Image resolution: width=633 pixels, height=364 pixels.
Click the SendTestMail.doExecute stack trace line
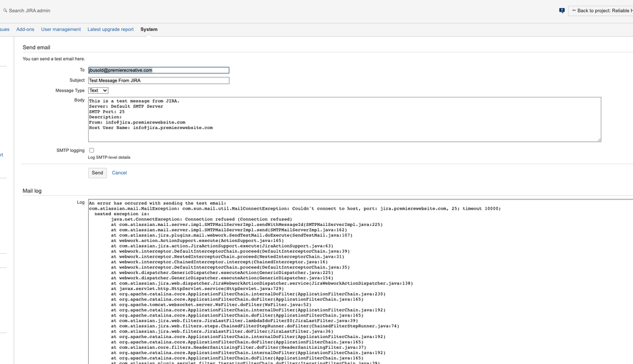(232, 235)
